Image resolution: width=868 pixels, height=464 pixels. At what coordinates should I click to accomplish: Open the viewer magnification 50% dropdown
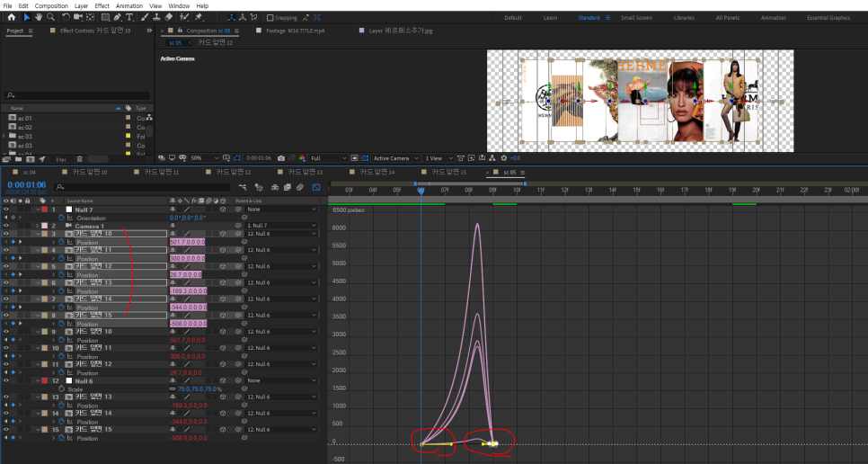[x=204, y=157]
